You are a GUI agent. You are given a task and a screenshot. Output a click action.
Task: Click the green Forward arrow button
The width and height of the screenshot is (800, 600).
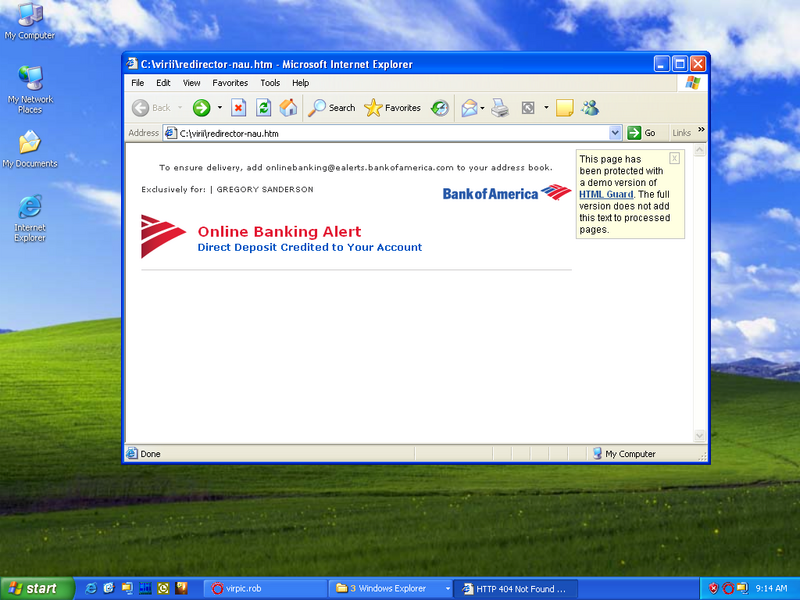(202, 108)
